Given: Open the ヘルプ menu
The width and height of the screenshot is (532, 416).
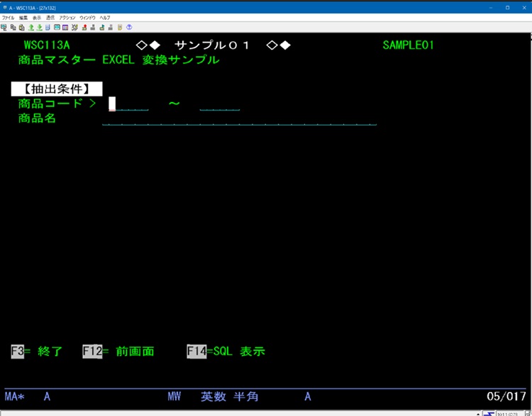Looking at the screenshot, I should (105, 17).
